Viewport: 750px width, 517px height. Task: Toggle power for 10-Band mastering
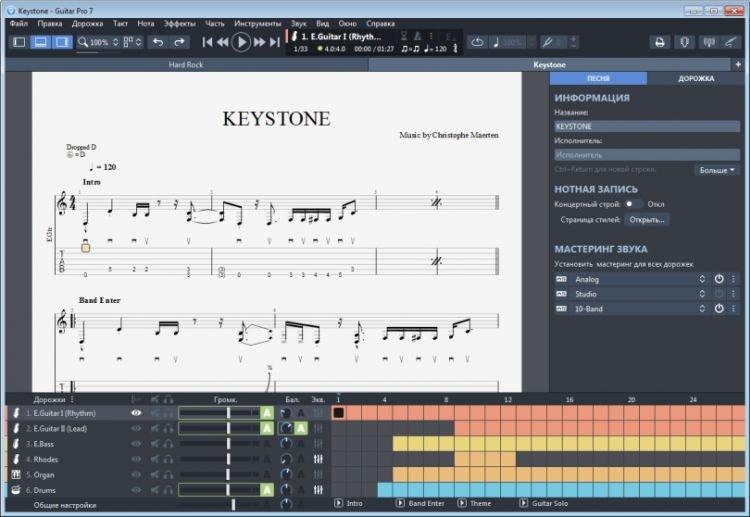(719, 308)
